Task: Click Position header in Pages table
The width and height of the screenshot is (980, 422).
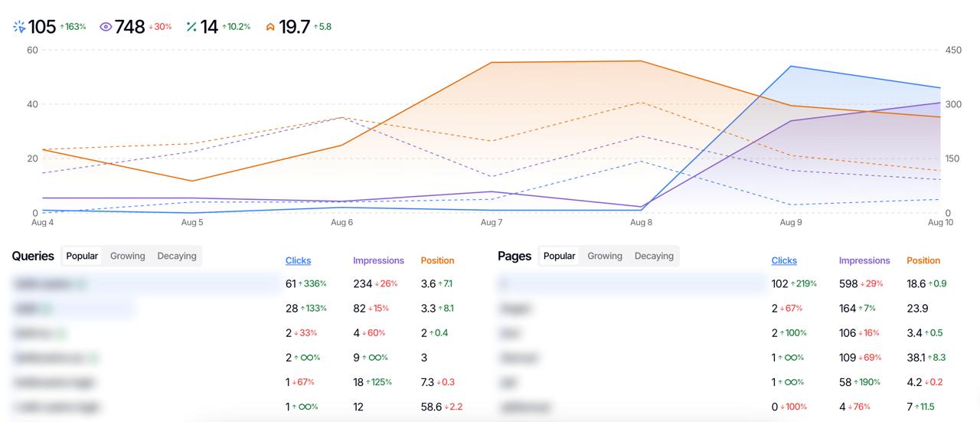Action: point(923,260)
